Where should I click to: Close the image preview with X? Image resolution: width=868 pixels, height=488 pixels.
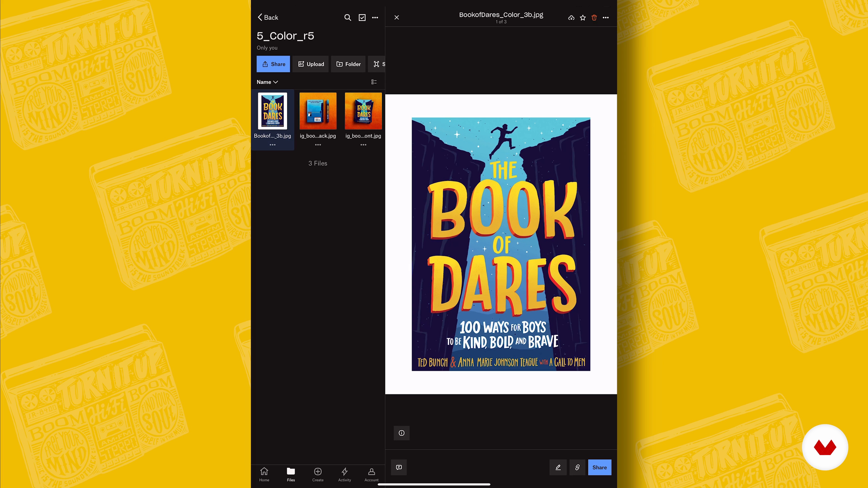[x=397, y=18]
